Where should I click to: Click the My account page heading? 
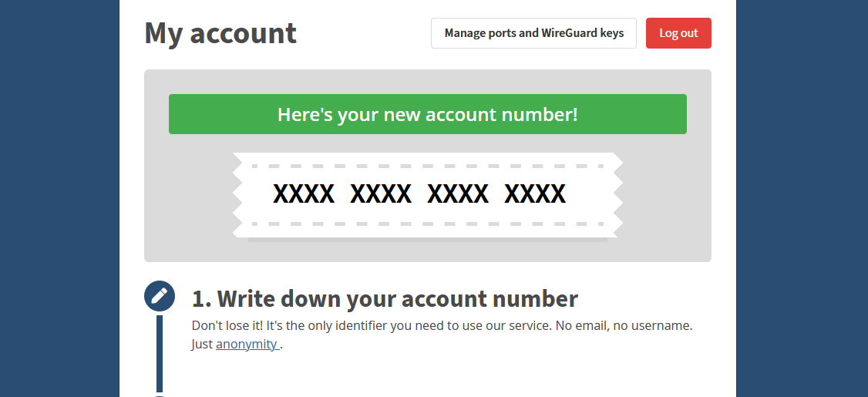pos(220,33)
